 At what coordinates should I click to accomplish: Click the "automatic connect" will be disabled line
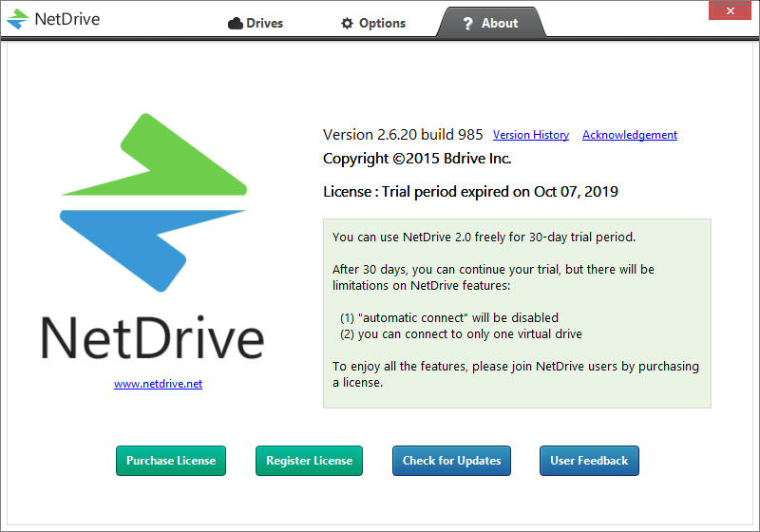[449, 318]
